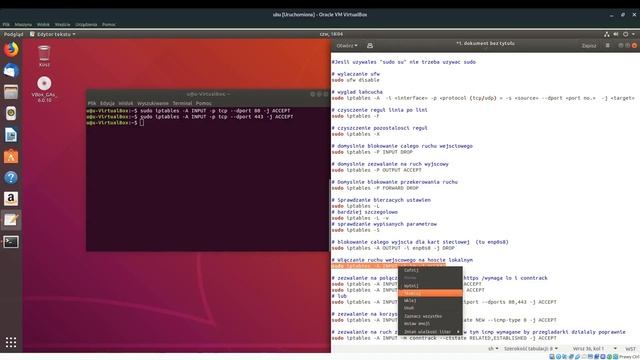Expand Zmień wielkość liter submenu
The width and height of the screenshot is (640, 360).
pyautogui.click(x=431, y=331)
